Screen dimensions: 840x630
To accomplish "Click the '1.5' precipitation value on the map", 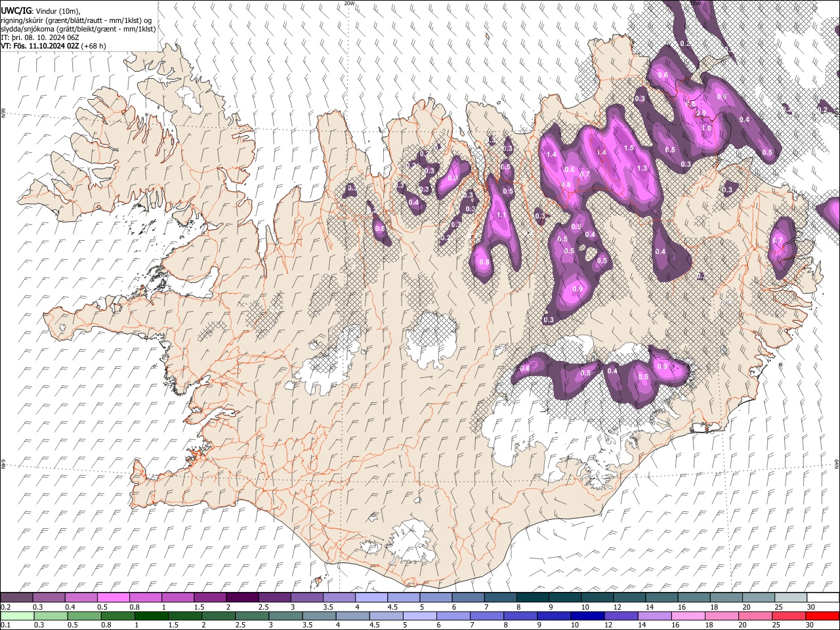I will click(x=629, y=148).
